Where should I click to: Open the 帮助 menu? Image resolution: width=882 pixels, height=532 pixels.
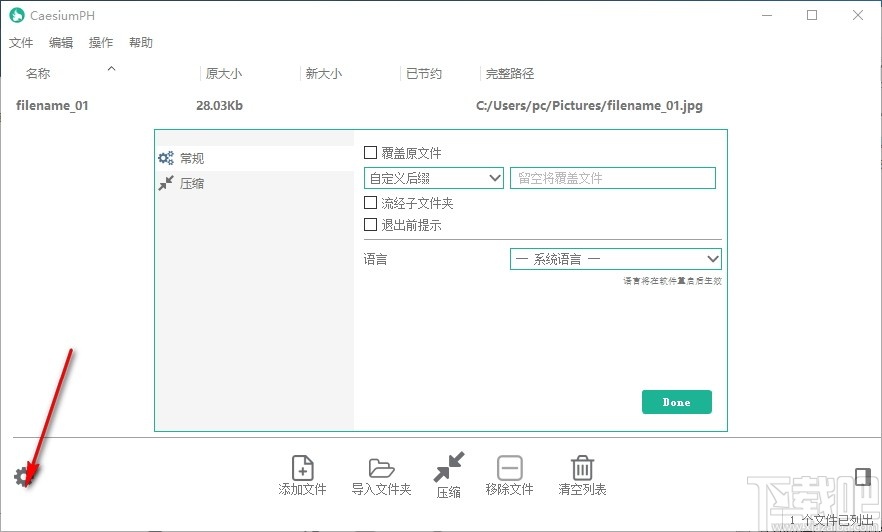[141, 43]
